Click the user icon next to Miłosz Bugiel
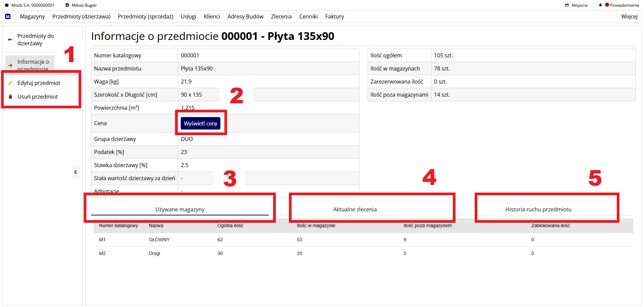The height and width of the screenshot is (307, 644). [x=67, y=5]
